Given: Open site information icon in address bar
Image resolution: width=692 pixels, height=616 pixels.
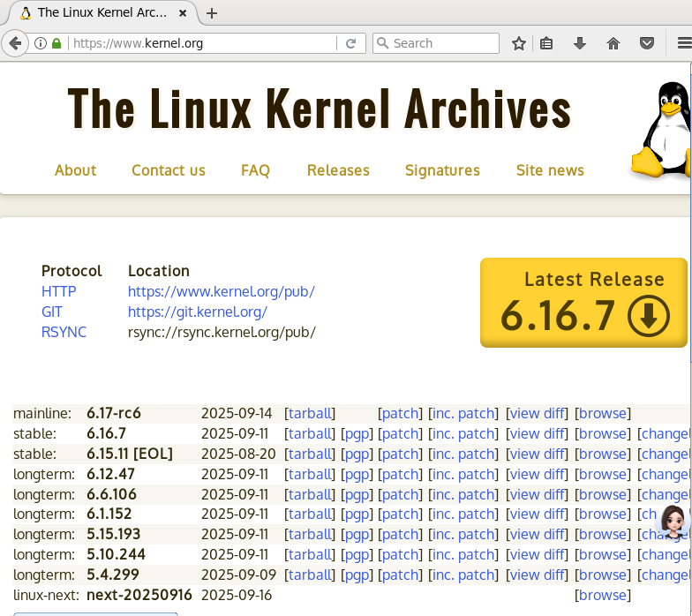Looking at the screenshot, I should point(41,43).
